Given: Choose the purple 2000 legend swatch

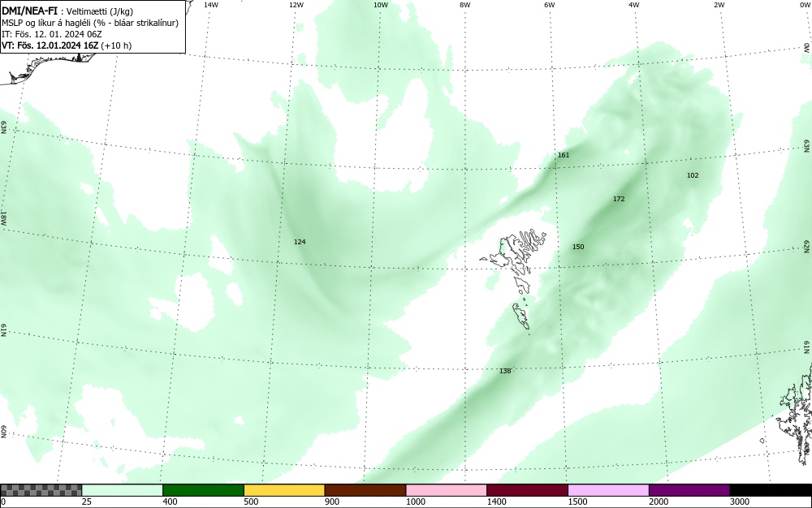Looking at the screenshot, I should click(x=689, y=490).
